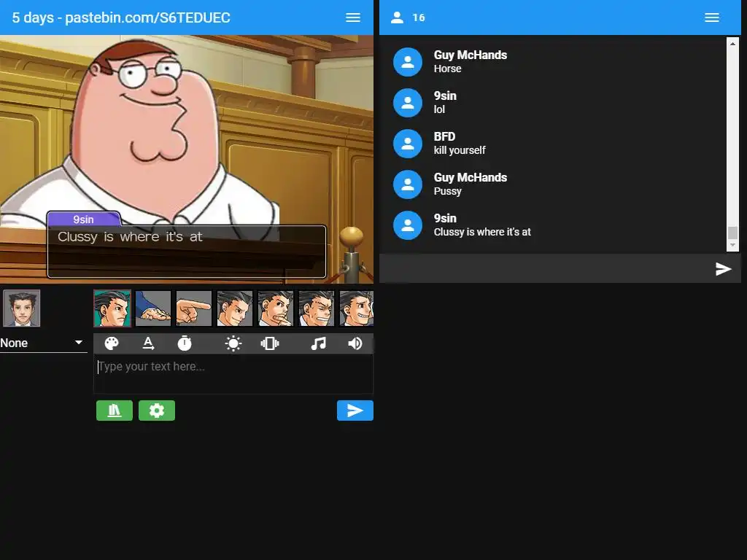Click 'Clussy is where it's at' chat message
This screenshot has height=560, width=747.
coord(482,232)
